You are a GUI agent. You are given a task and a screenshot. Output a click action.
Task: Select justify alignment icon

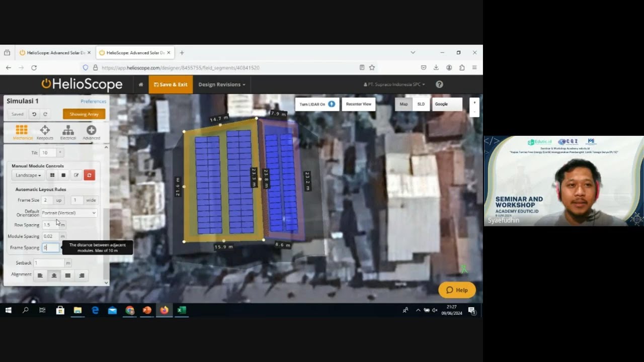coord(67,276)
